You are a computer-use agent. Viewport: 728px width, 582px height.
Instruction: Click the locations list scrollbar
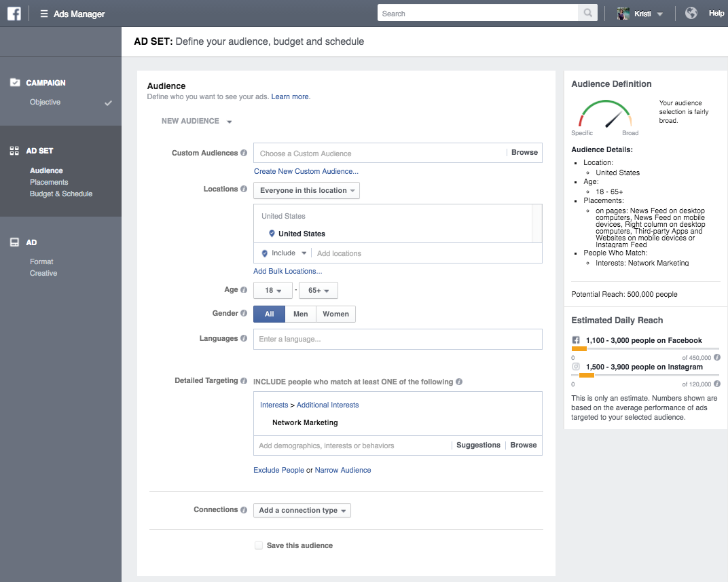(536, 223)
